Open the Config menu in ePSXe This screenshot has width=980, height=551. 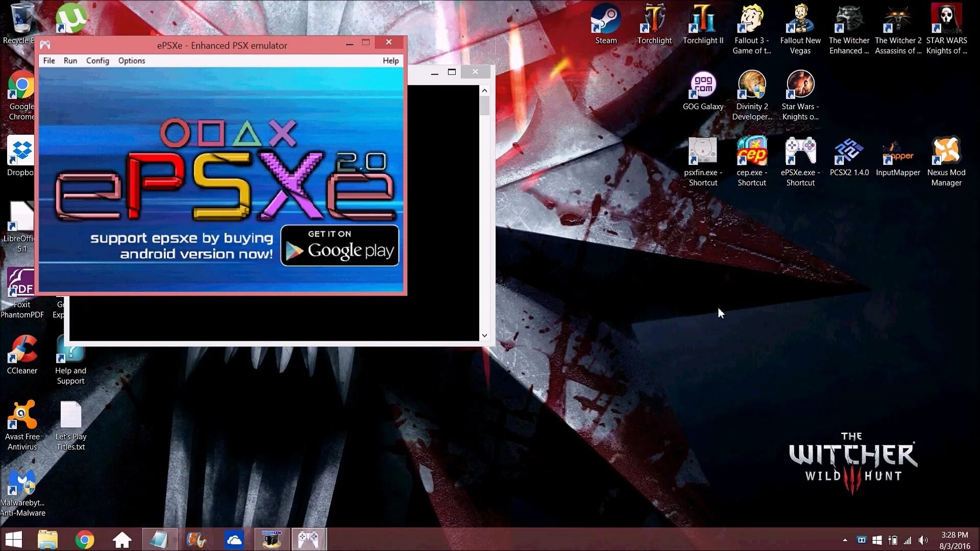coord(97,61)
